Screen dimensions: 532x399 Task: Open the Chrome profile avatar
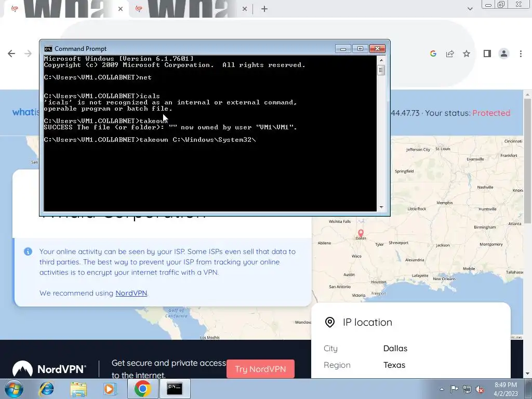point(504,54)
